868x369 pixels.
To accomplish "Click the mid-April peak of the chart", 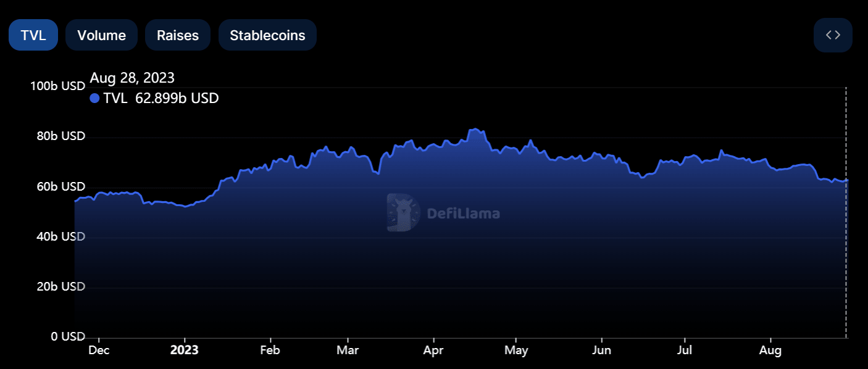I will pos(474,128).
